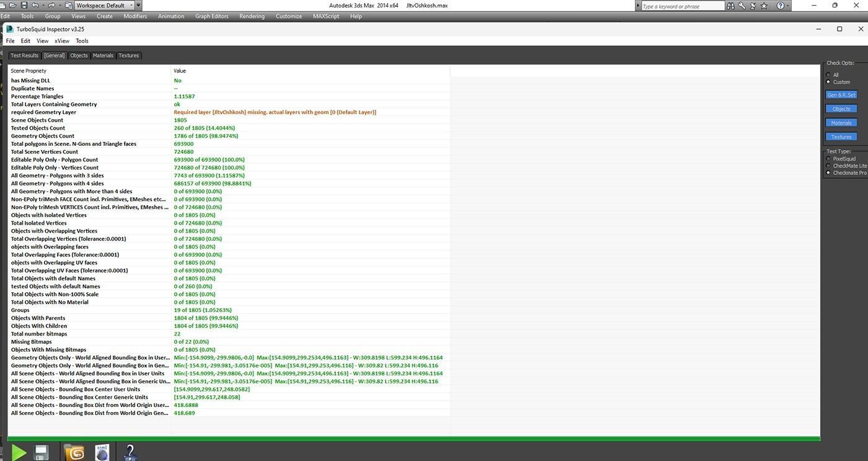The height and width of the screenshot is (461, 868).
Task: Toggle the Textures check option button
Action: (841, 137)
